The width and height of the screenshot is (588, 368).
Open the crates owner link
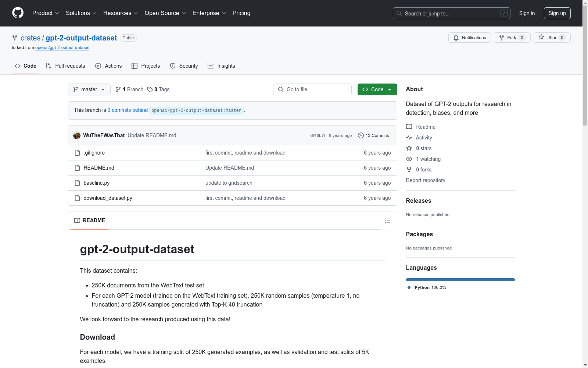(31, 38)
